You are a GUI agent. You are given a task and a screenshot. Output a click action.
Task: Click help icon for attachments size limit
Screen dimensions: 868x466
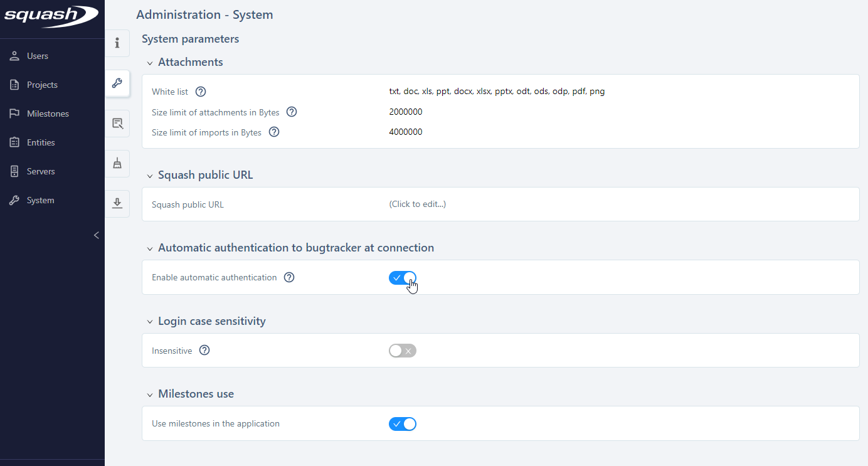tap(292, 112)
